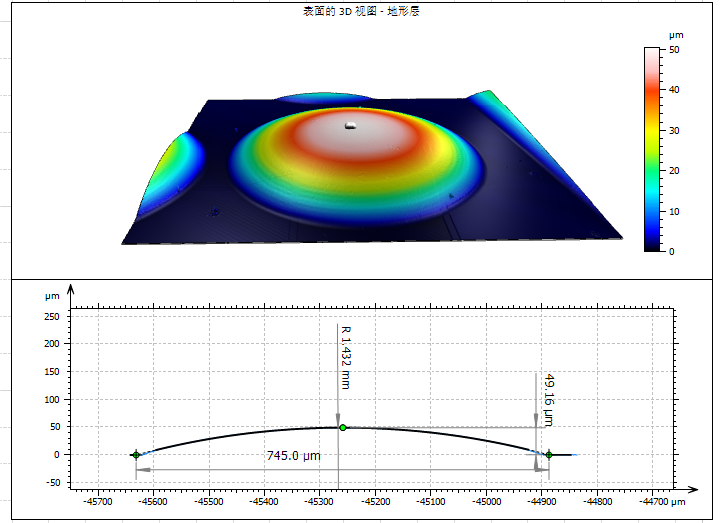The image size is (720, 523).
Task: Click the -44700 µm x-axis label
Action: [x=662, y=501]
